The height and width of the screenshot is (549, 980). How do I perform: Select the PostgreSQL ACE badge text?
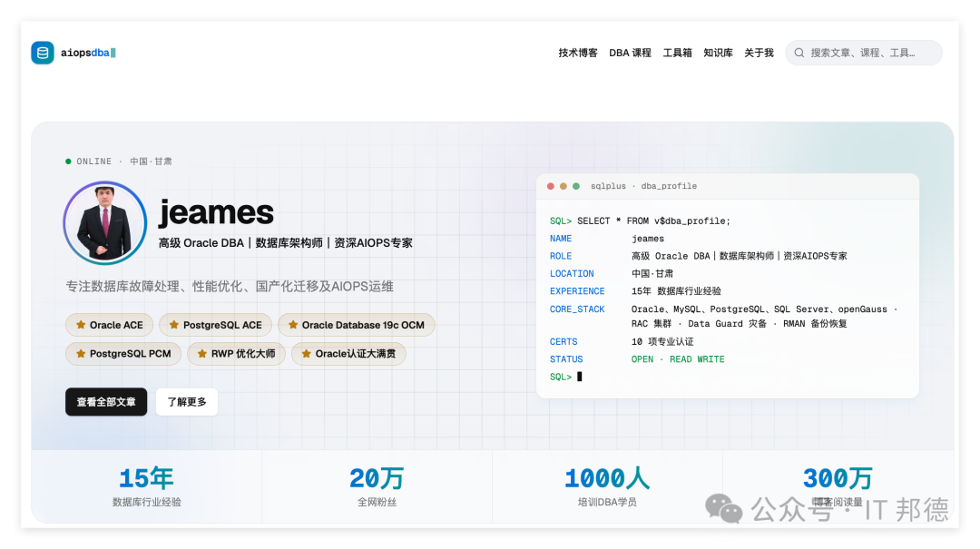point(222,325)
